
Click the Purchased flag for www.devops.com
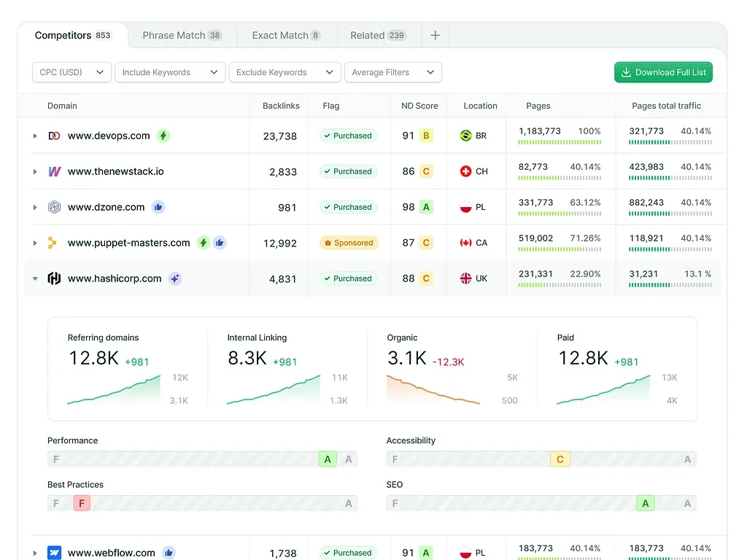point(348,136)
